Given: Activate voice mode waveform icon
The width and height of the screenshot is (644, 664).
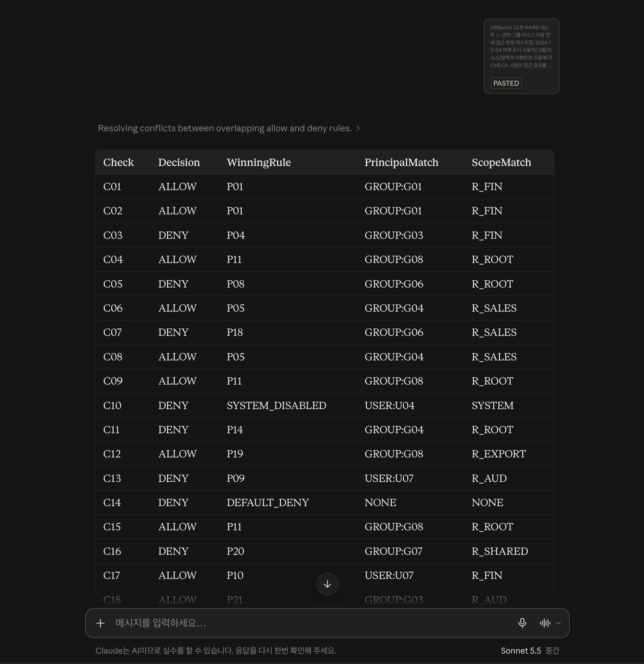Looking at the screenshot, I should pos(545,623).
